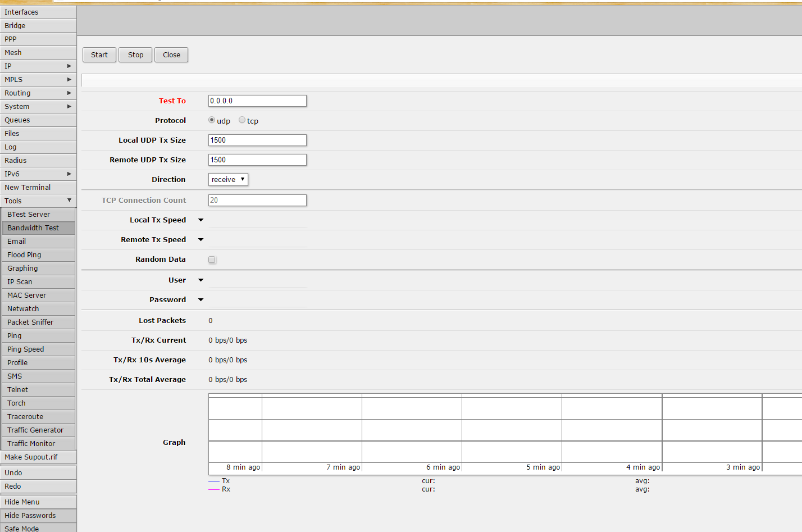Open the Netwatch tool
802x532 pixels.
pos(39,309)
